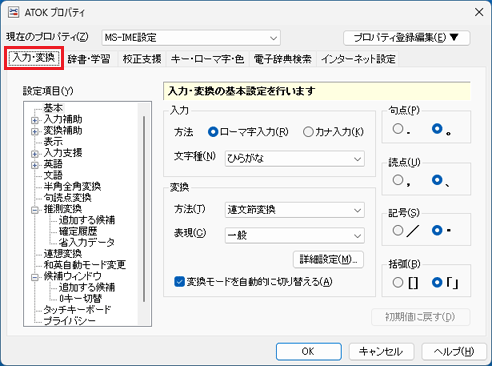The width and height of the screenshot is (492, 366).
Task: Expand the 変換補助 tree node
Action: (35, 131)
